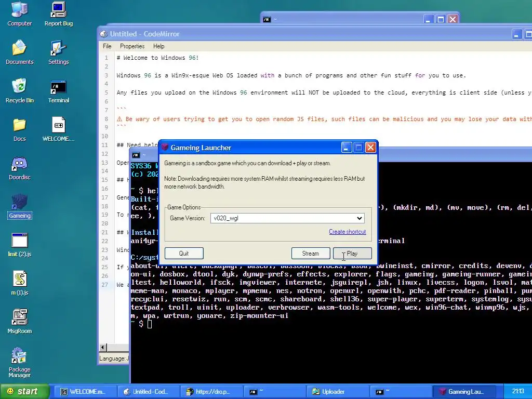The image size is (532, 399).
Task: Select the limit (2).js file icon
Action: 19,245
